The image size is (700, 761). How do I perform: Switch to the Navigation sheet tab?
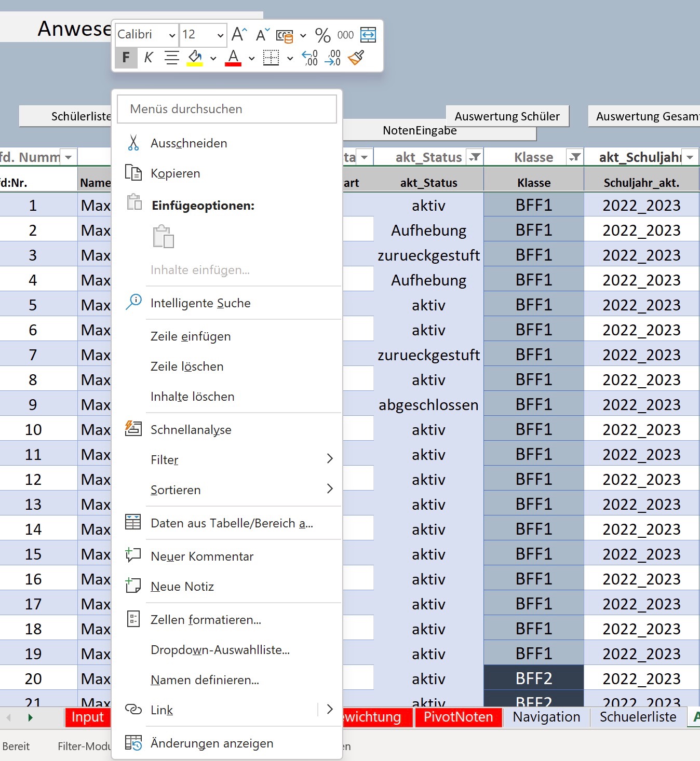coord(546,717)
